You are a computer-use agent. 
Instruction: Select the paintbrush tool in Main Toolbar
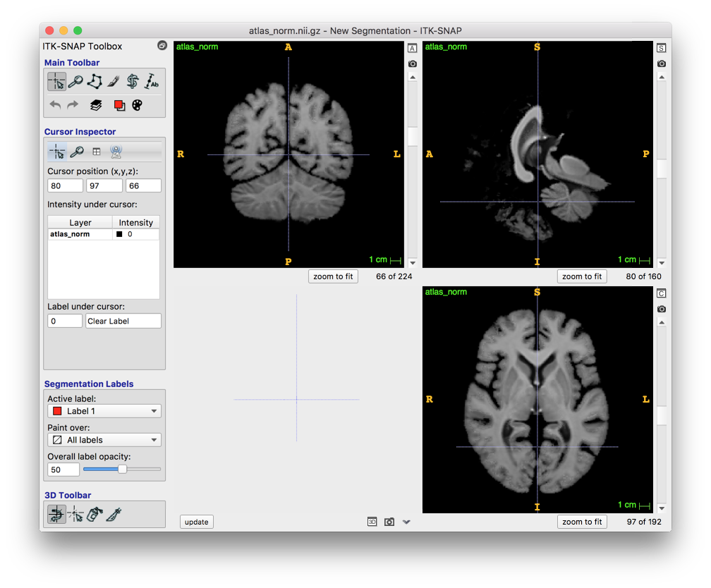pyautogui.click(x=114, y=82)
